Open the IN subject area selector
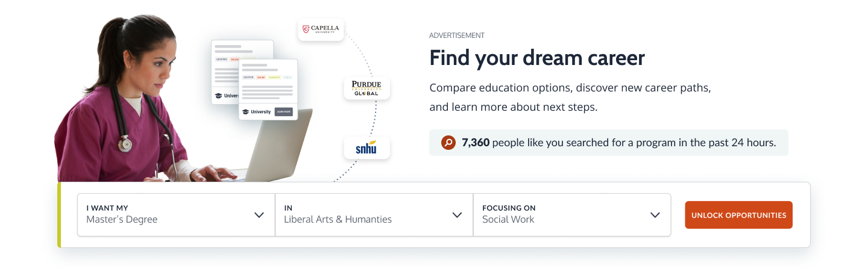The height and width of the screenshot is (272, 868). point(374,214)
